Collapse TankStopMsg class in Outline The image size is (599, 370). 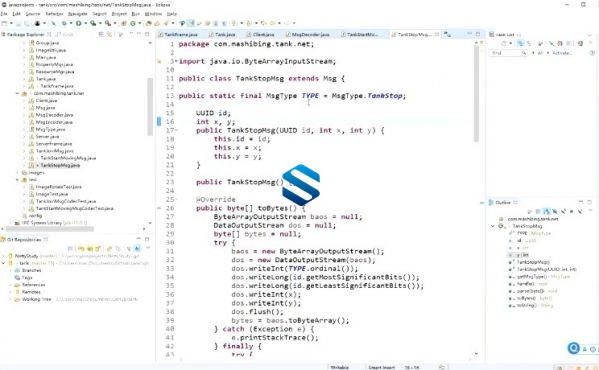[492, 226]
